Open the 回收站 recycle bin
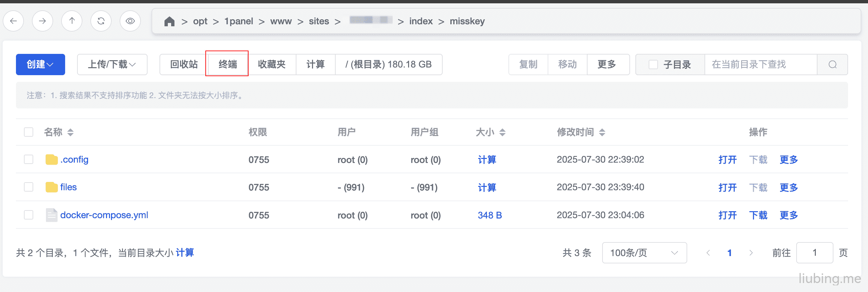The width and height of the screenshot is (868, 292). [x=184, y=65]
